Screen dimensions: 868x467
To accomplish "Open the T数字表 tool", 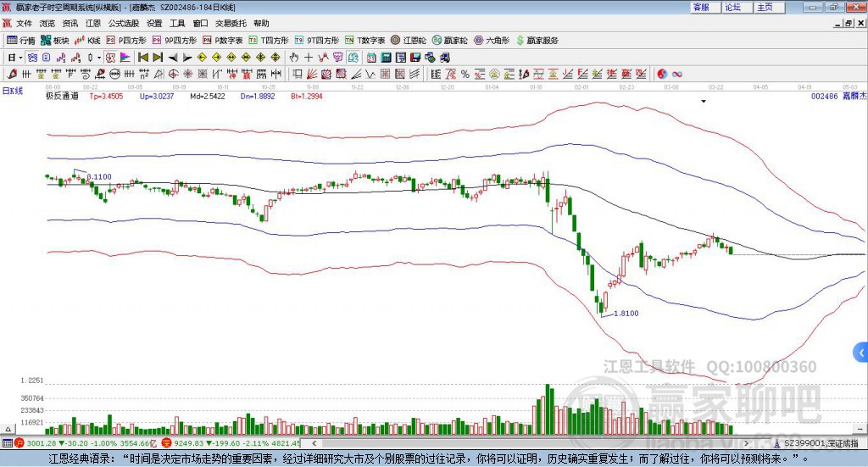I will click(x=364, y=41).
